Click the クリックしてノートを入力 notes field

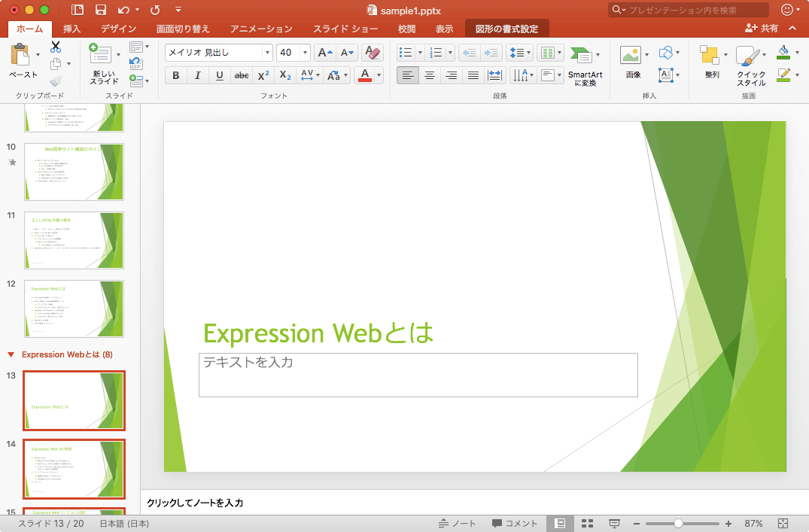[x=474, y=503]
